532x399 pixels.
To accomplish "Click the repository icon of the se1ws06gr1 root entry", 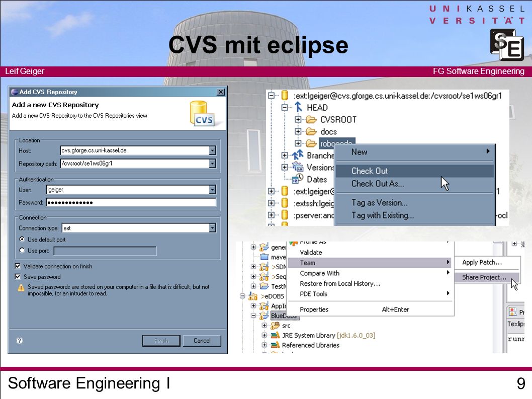I will point(285,96).
